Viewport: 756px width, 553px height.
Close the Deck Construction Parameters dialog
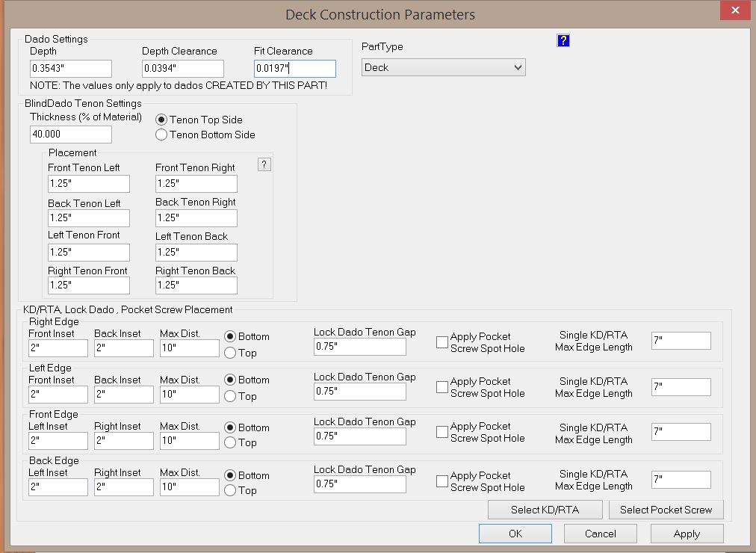coord(735,11)
